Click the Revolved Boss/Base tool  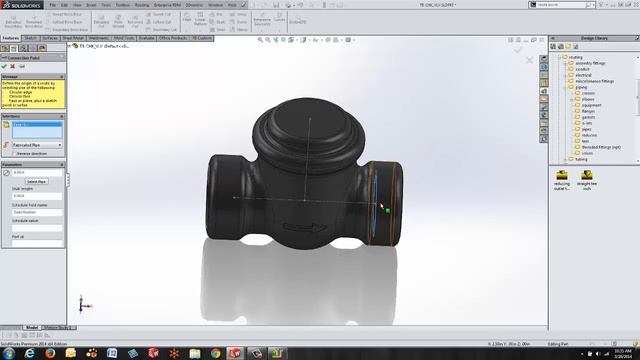(x=33, y=22)
